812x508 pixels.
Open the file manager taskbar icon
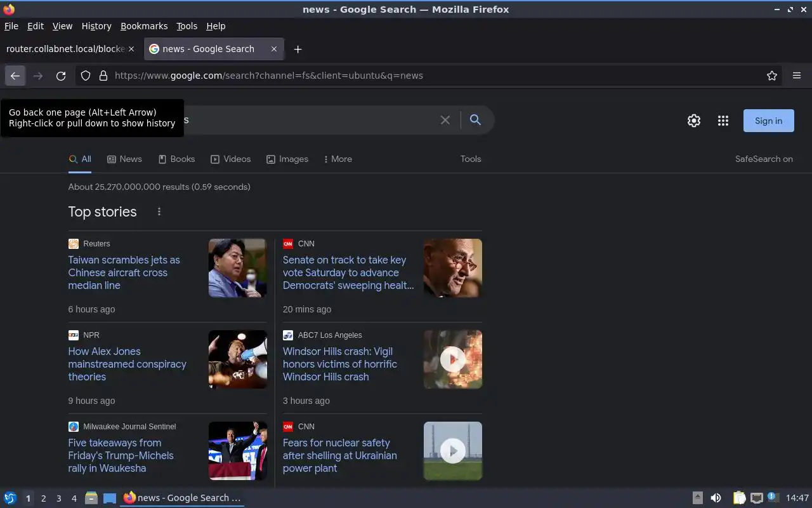pyautogui.click(x=91, y=498)
